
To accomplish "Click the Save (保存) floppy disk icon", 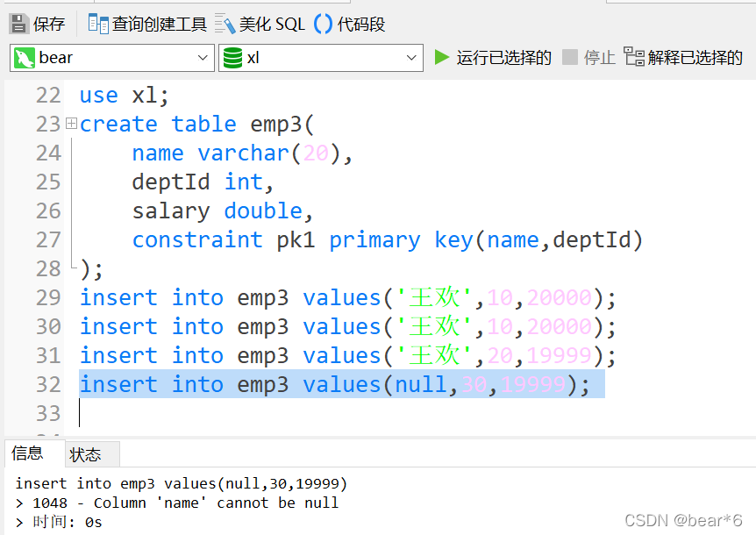I will pyautogui.click(x=18, y=24).
